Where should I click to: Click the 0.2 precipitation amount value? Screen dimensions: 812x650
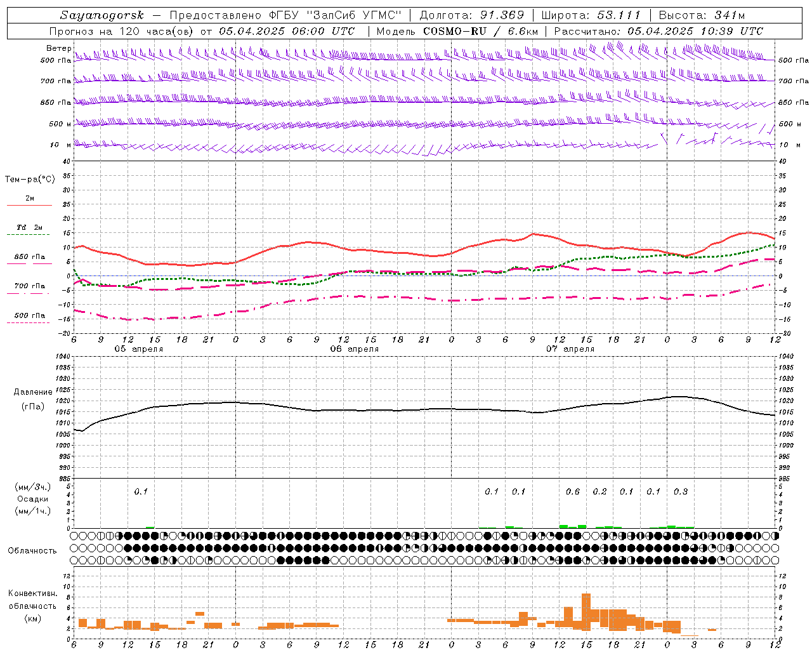[599, 492]
